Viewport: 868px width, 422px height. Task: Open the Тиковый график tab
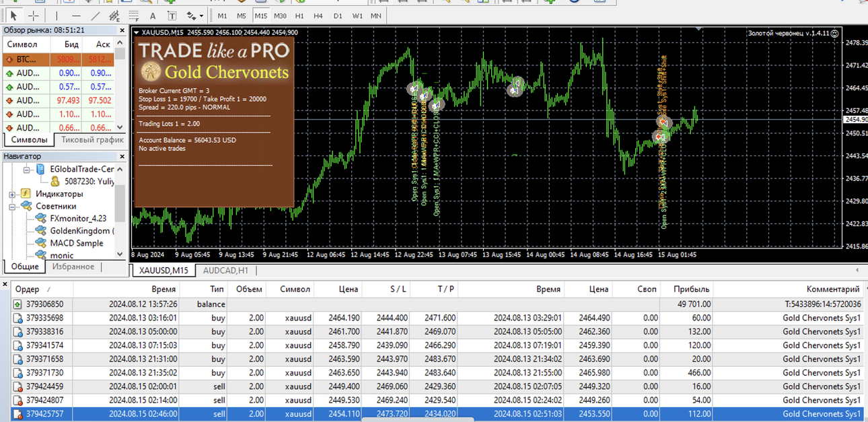[92, 140]
